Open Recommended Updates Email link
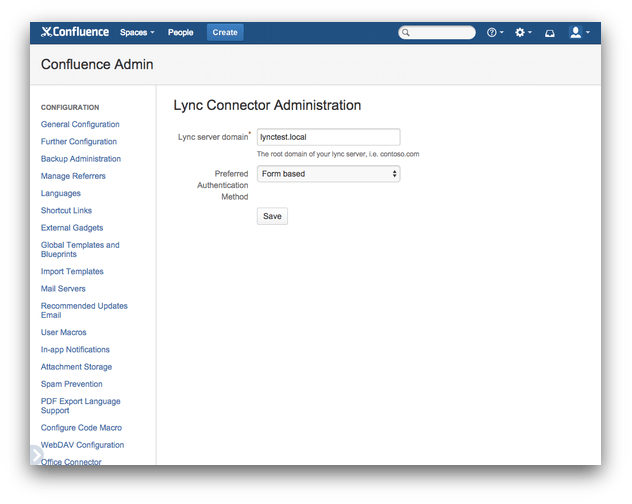This screenshot has height=504, width=632. [84, 310]
